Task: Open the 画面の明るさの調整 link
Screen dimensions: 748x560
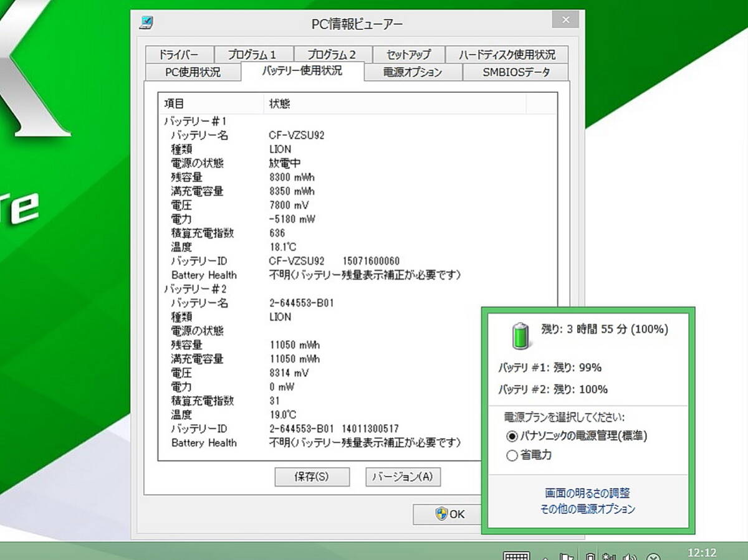Action: 587,493
